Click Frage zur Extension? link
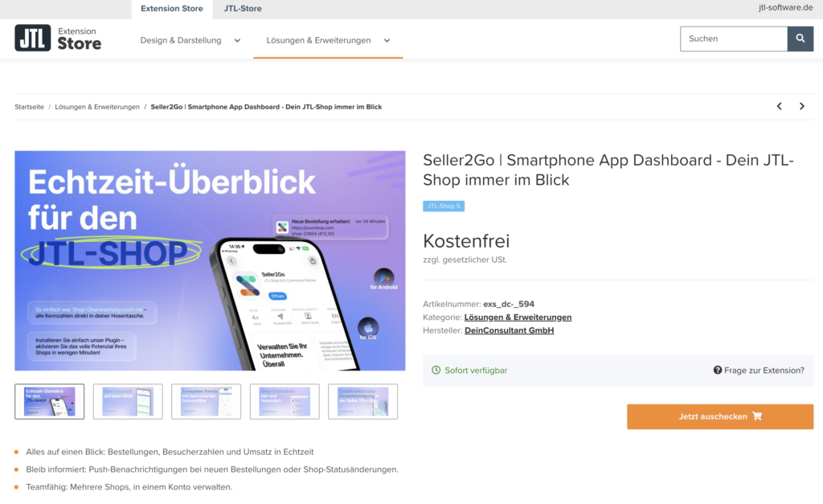 (x=759, y=370)
